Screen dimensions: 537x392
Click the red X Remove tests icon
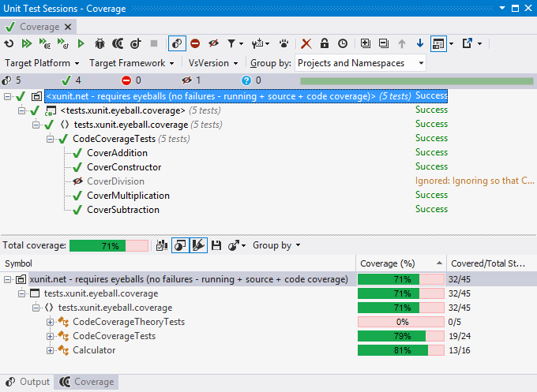coord(306,44)
